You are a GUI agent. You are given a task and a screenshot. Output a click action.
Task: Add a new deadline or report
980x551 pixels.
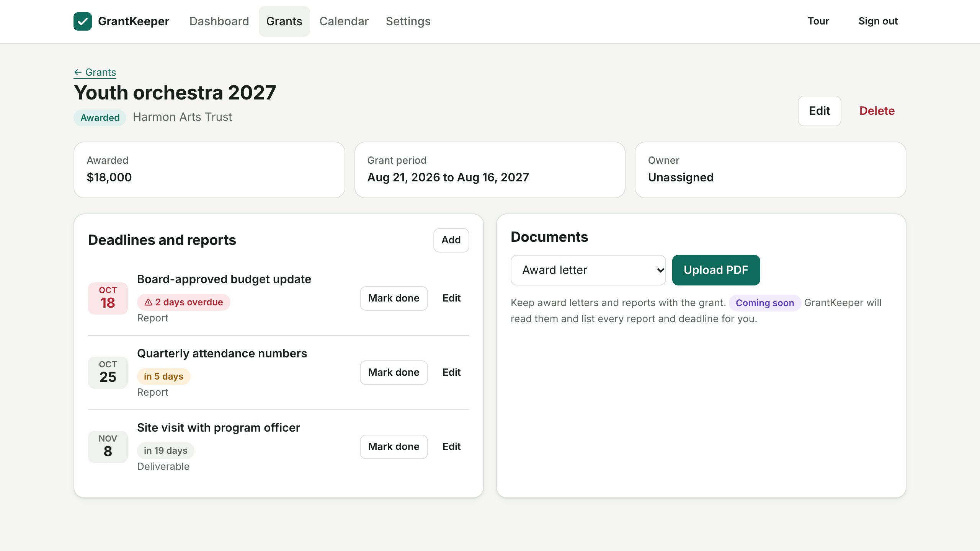point(451,240)
